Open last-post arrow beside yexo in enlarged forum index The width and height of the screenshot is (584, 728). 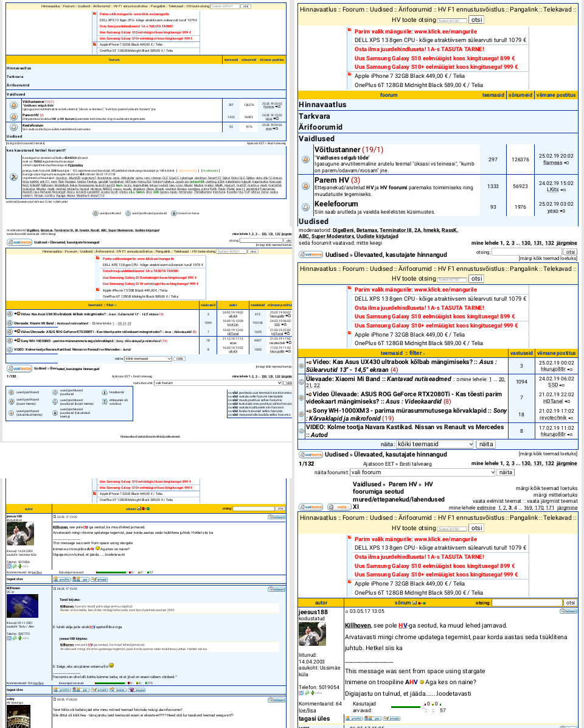coord(562,211)
